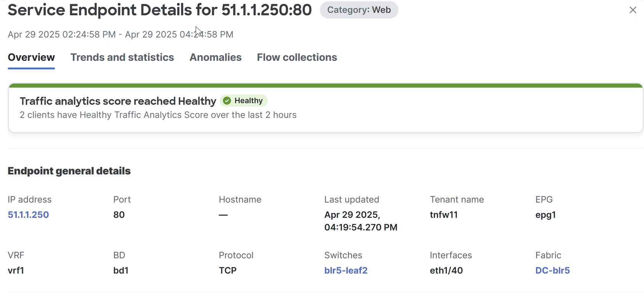Select the Flow collections tab

297,57
